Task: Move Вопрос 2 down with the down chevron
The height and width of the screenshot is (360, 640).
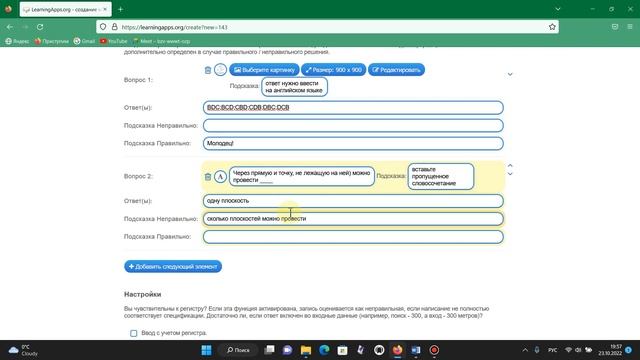Action: coord(510,174)
